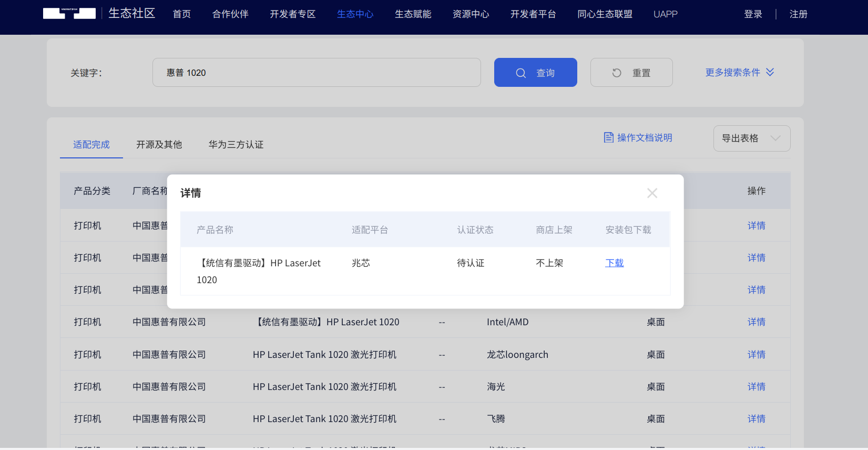
Task: Click 安装包下载 header in the dialog
Action: click(628, 230)
